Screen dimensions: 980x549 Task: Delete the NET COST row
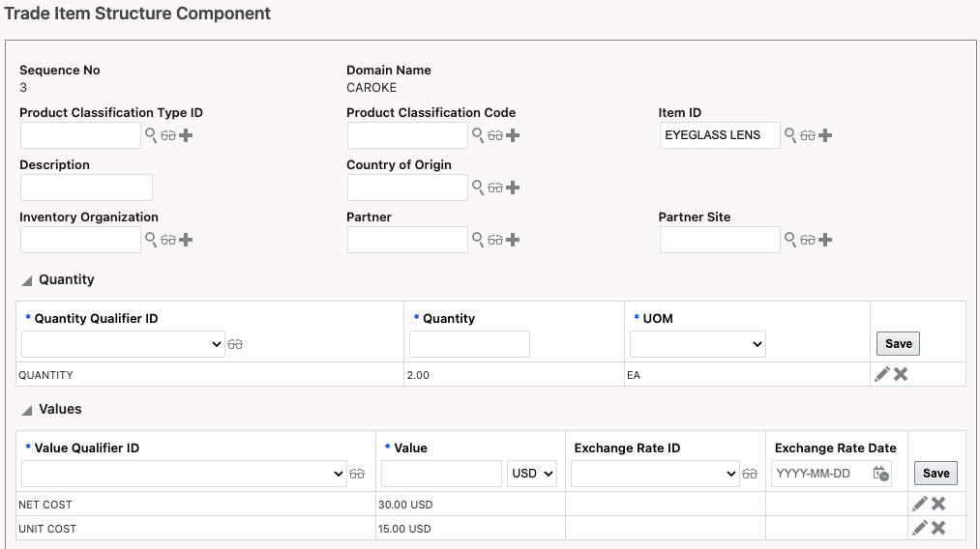coord(938,504)
